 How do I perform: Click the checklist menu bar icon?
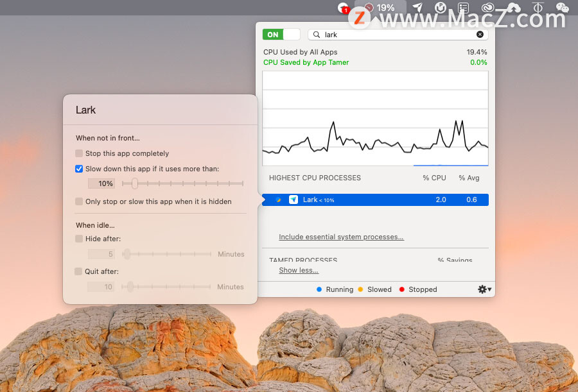click(x=463, y=7)
